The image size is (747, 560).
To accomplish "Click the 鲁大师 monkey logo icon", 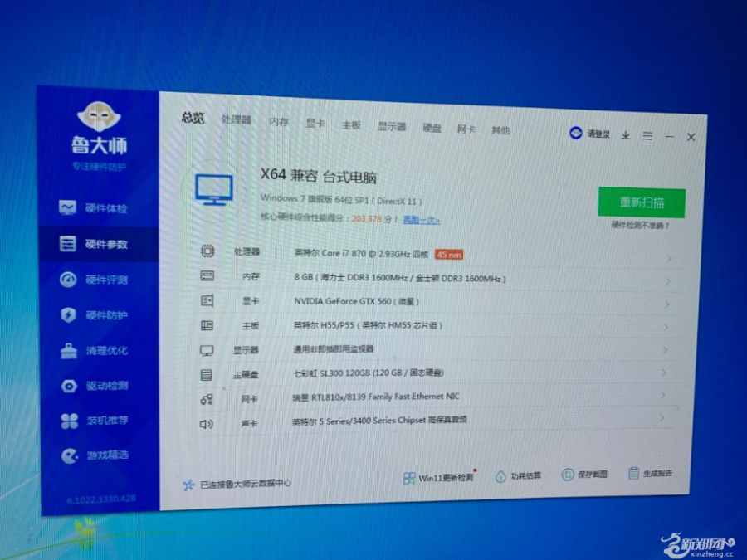I will point(99,116).
